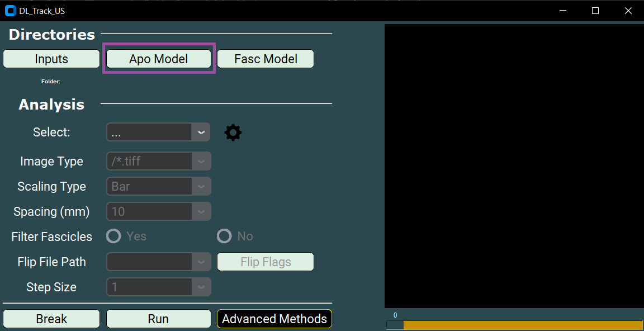Open the analysis settings gear icon
The width and height of the screenshot is (644, 331).
(x=233, y=132)
